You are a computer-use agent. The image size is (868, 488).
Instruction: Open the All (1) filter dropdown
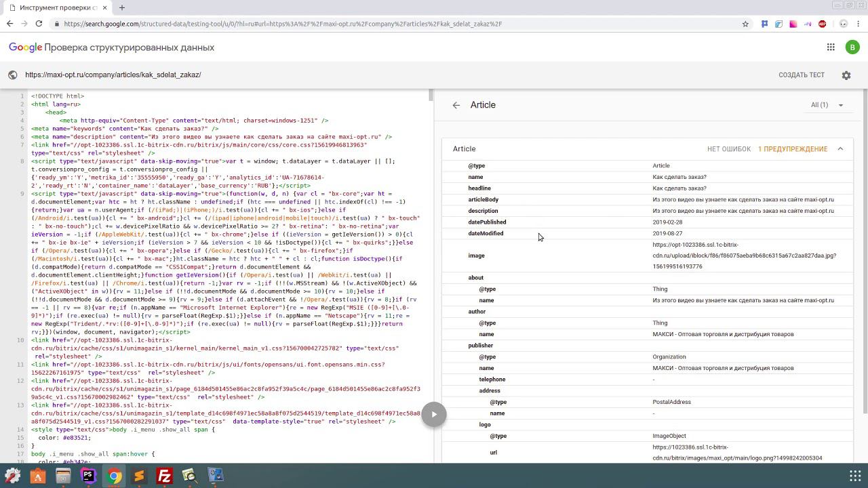pyautogui.click(x=827, y=105)
